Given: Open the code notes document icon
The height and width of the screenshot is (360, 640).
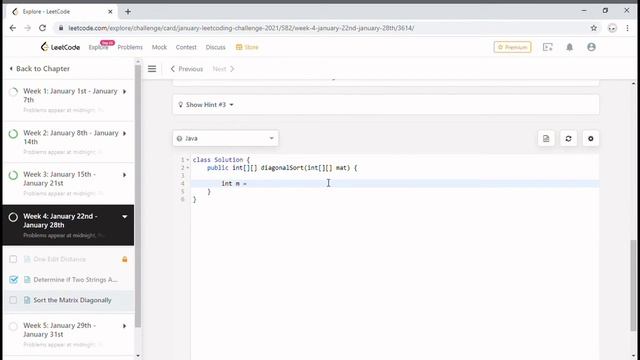Looking at the screenshot, I should [546, 139].
